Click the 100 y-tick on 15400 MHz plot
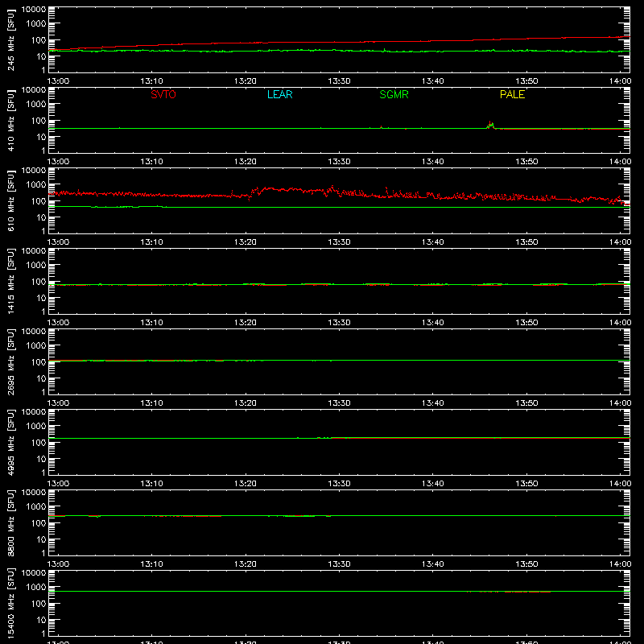The image size is (644, 644). pyautogui.click(x=39, y=604)
